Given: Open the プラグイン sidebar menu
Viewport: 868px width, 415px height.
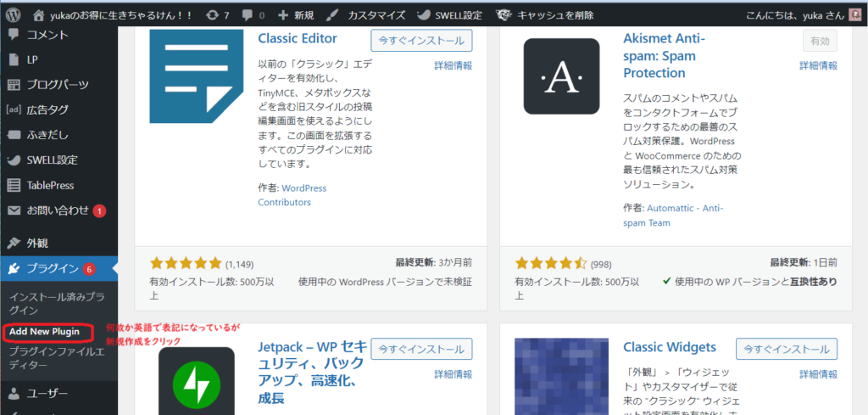Looking at the screenshot, I should click(53, 269).
